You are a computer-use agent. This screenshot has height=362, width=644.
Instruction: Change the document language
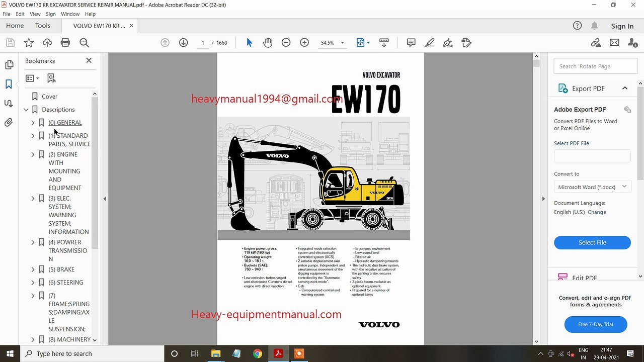tap(597, 212)
